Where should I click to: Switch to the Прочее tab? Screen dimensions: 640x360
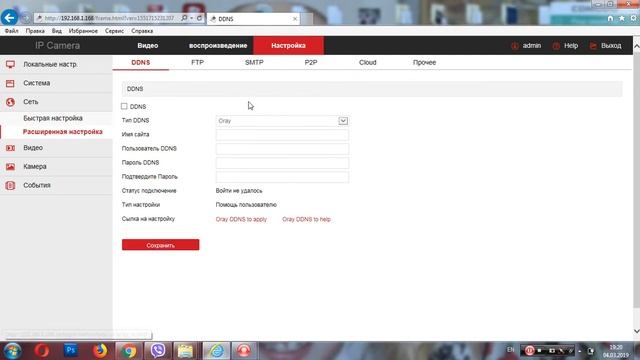(424, 62)
